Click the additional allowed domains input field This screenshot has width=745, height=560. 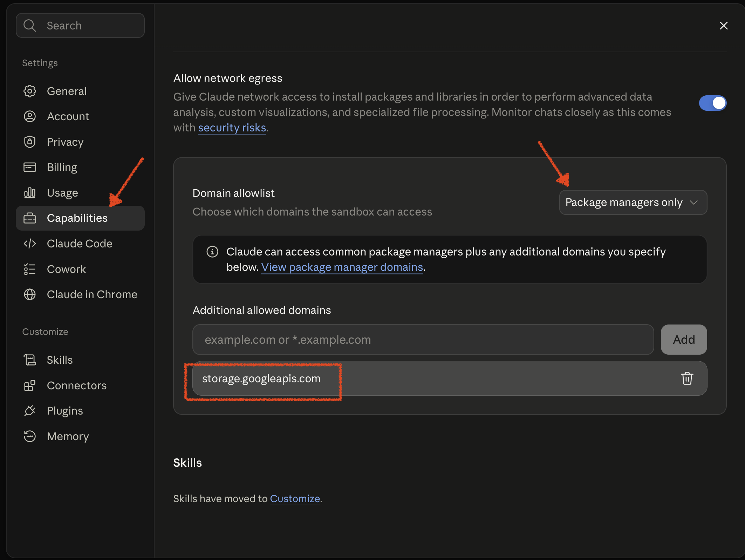pos(423,340)
